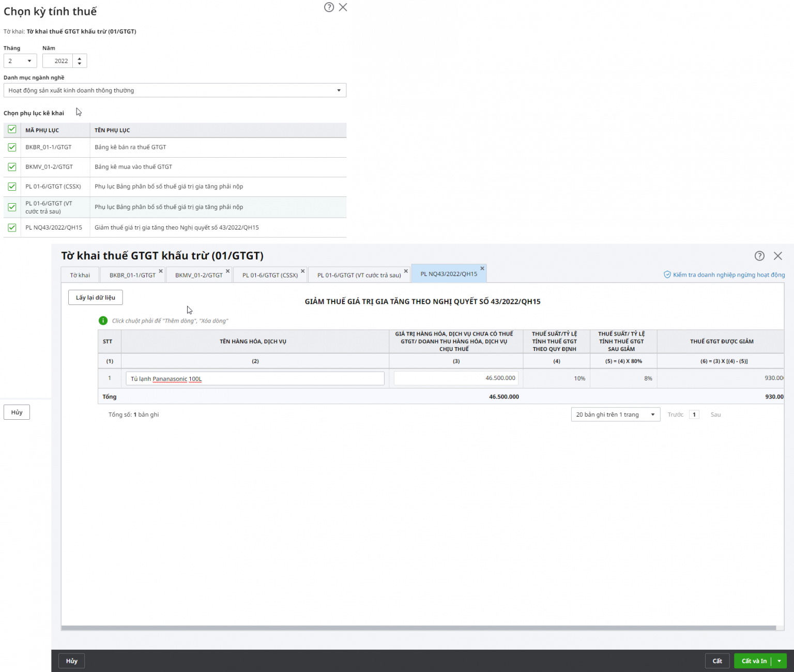Switch to the BKMV_01-2/GTGT tab
This screenshot has width=794, height=672.
[199, 275]
